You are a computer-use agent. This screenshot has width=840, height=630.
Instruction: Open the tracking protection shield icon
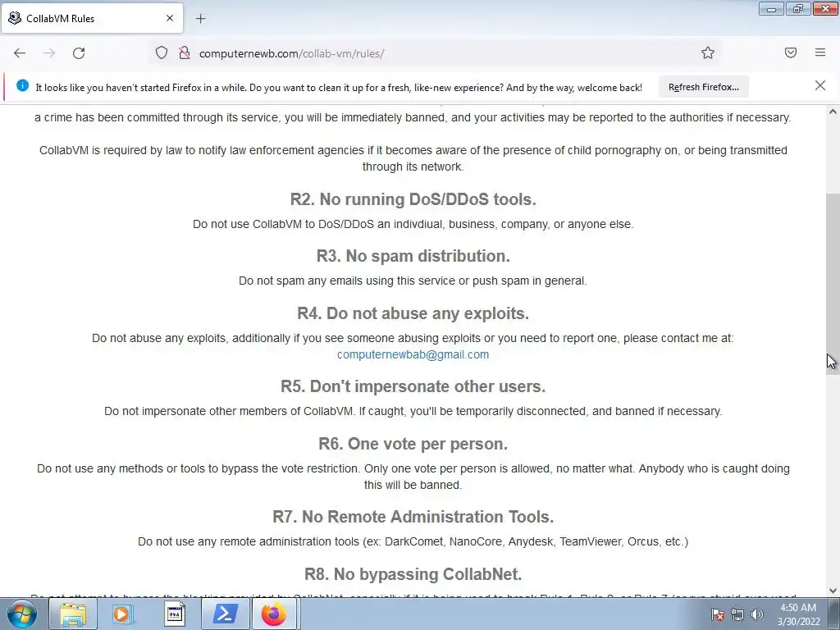click(x=162, y=53)
